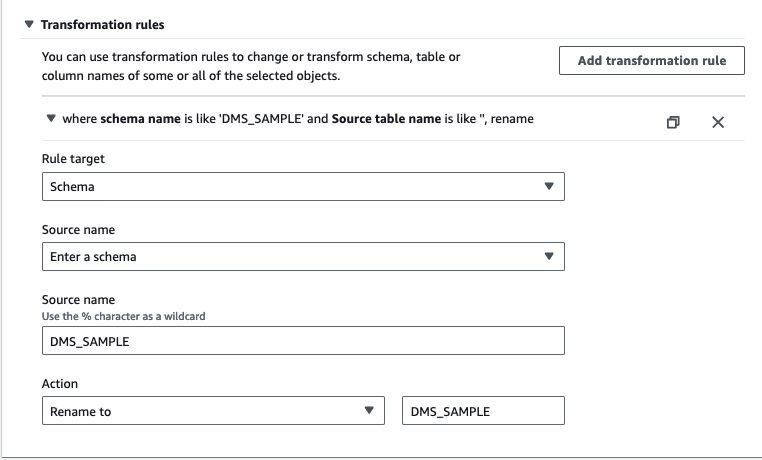This screenshot has width=762, height=460.
Task: Click the Rule target dropdown arrow
Action: [548, 187]
